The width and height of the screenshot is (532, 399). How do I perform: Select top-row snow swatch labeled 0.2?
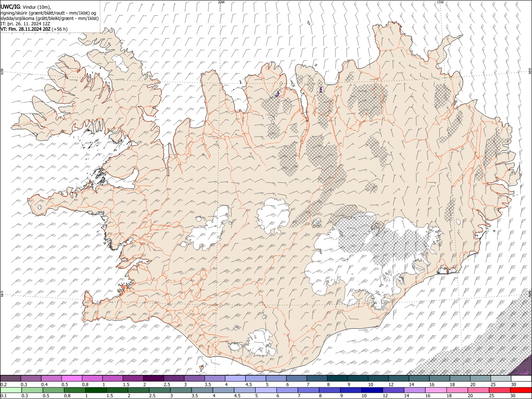point(10,379)
